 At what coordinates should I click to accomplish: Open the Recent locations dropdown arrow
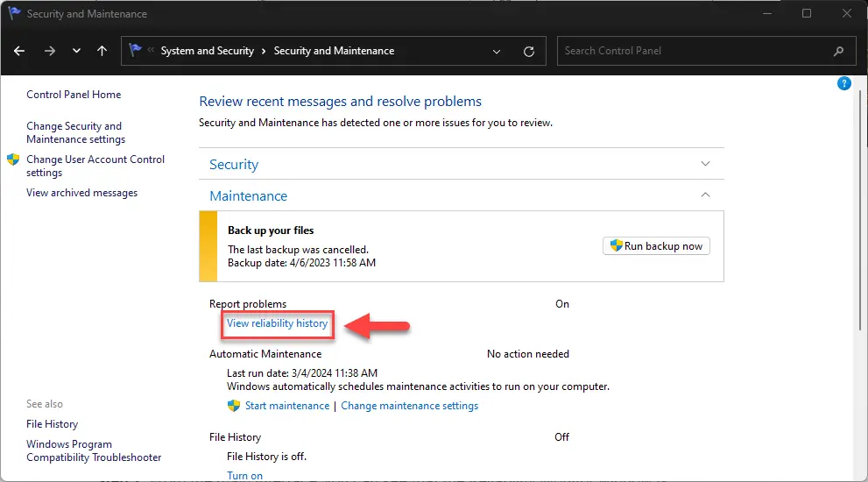click(x=75, y=51)
